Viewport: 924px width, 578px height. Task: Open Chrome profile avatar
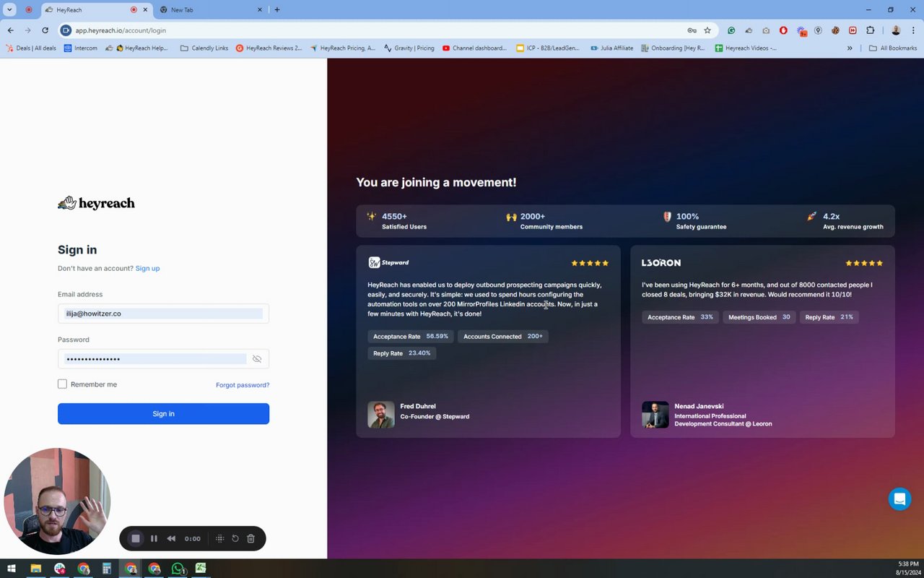pos(896,30)
